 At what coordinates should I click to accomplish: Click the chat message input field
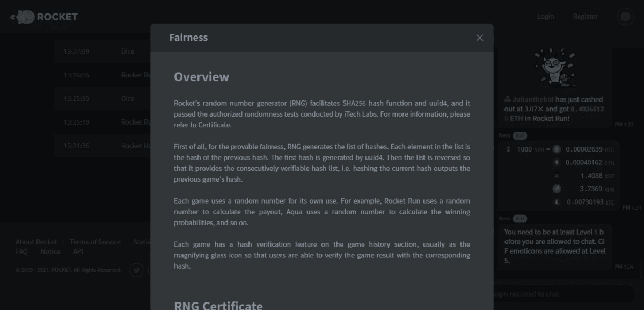click(x=558, y=294)
